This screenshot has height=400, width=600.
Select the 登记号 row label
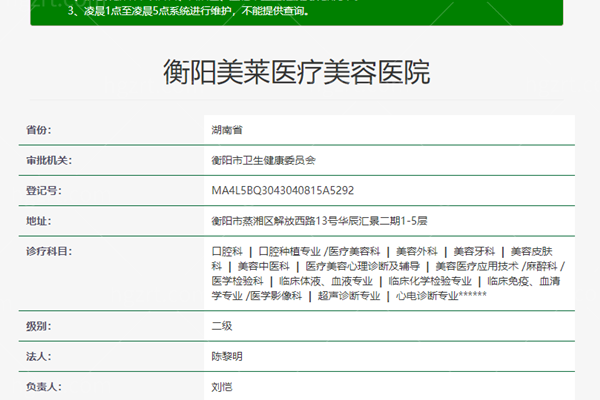click(43, 190)
